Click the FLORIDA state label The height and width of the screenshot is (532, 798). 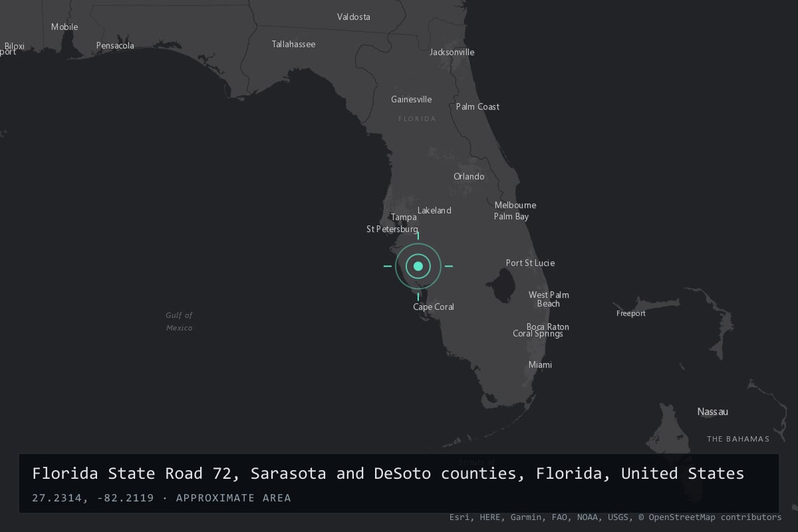417,118
